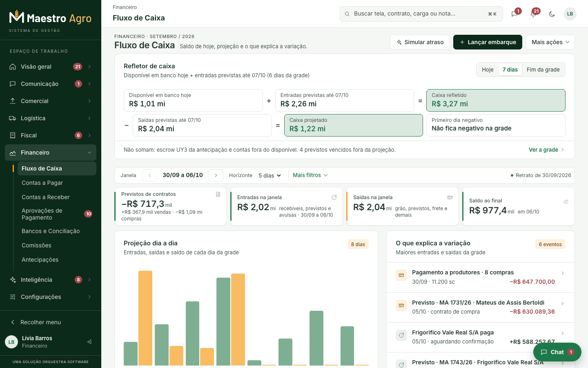Open the Horizonte 5 dias dropdown
This screenshot has height=368, width=588.
[270, 175]
